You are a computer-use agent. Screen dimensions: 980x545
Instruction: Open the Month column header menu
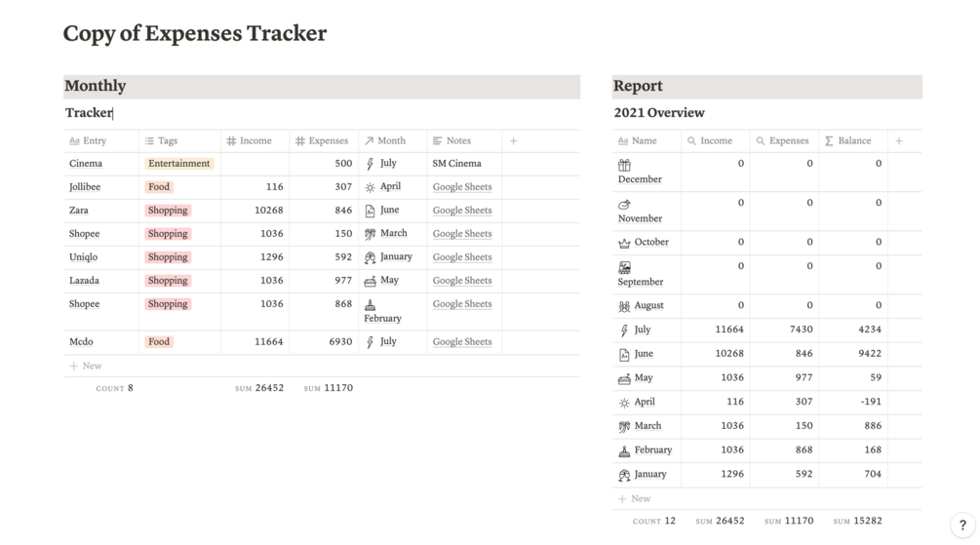coord(393,141)
